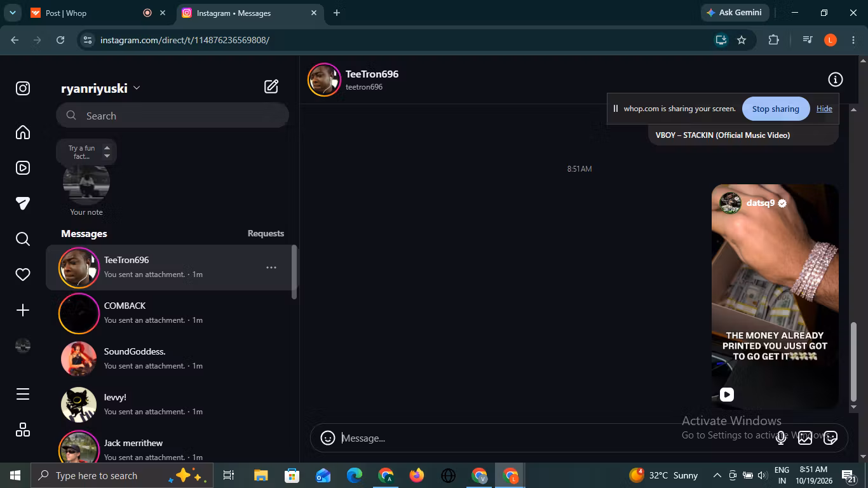868x488 pixels.
Task: Open Firefox from taskbar
Action: pos(417,475)
